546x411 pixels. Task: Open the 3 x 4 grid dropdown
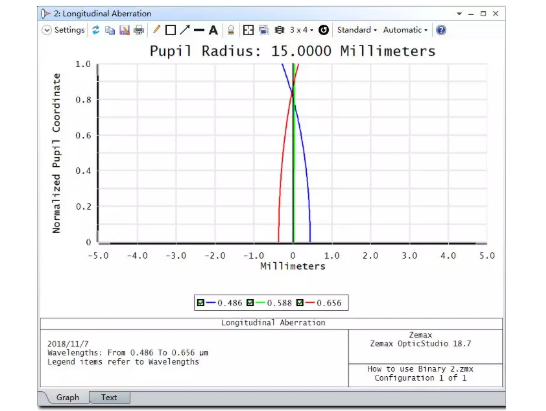tap(302, 30)
